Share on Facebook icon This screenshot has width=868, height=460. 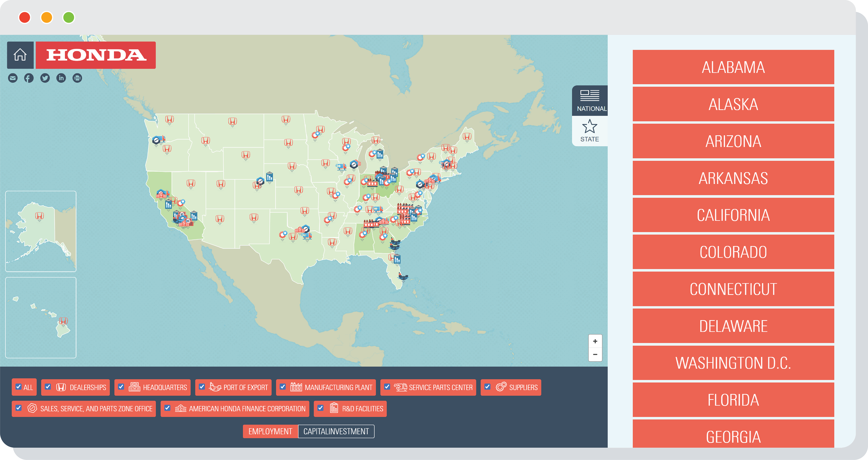click(x=29, y=78)
